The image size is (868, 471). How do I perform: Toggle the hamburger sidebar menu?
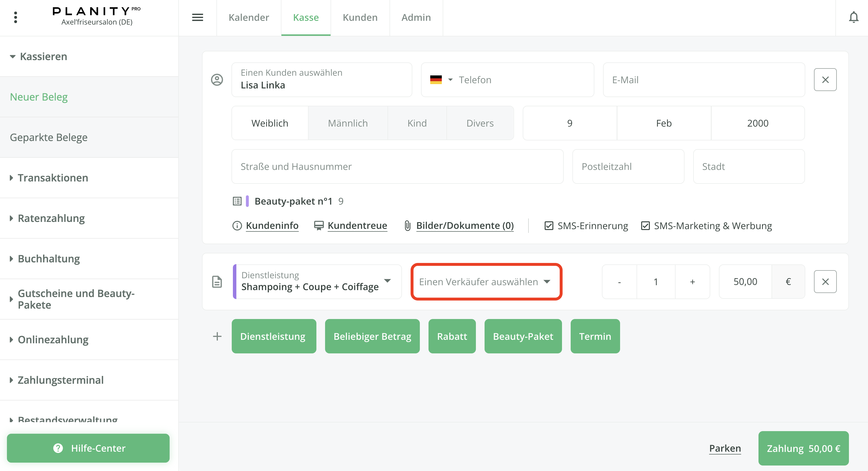[197, 17]
